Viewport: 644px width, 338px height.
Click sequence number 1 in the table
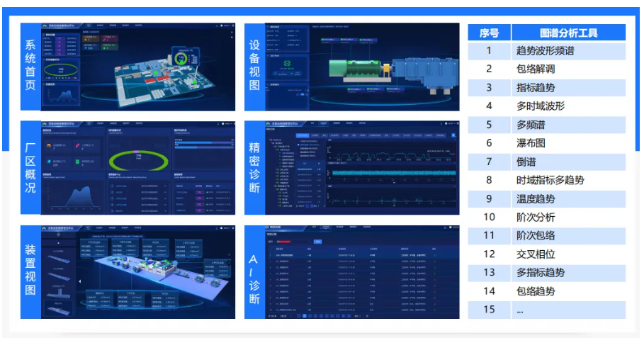[489, 51]
